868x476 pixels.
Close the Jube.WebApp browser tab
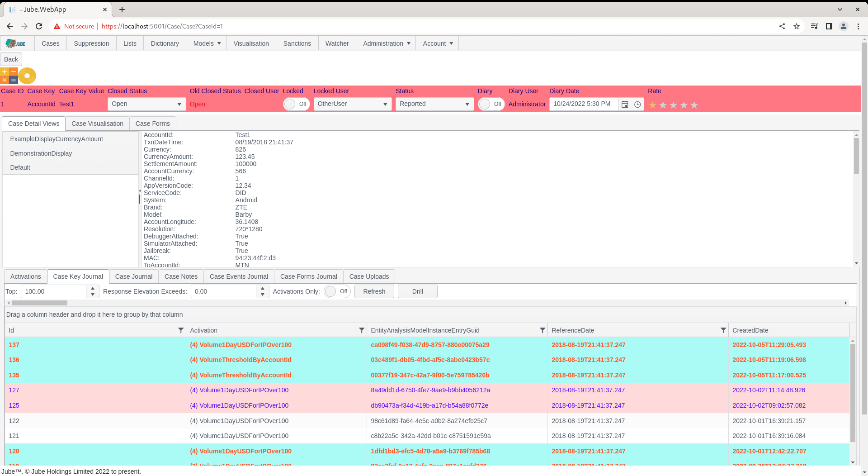point(105,9)
